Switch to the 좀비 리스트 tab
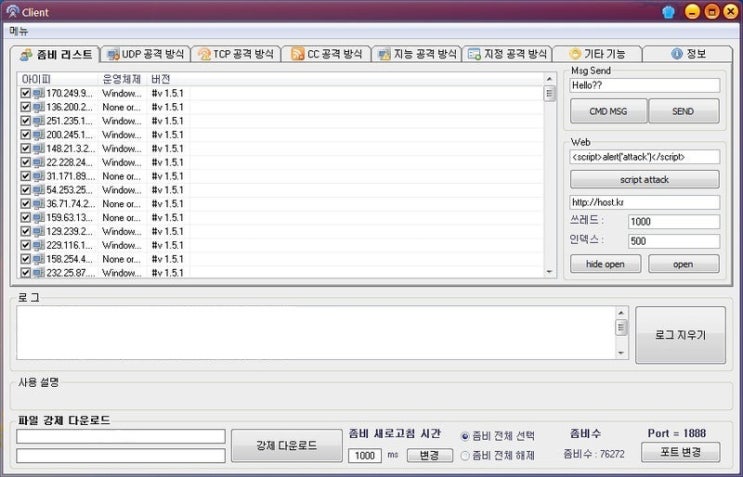Image resolution: width=743 pixels, height=477 pixels. 55,54
